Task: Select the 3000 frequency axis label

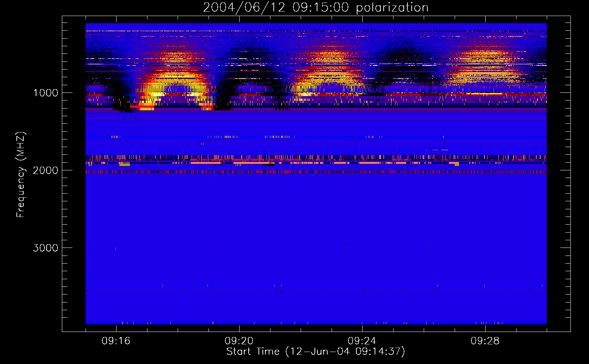Action: click(46, 248)
